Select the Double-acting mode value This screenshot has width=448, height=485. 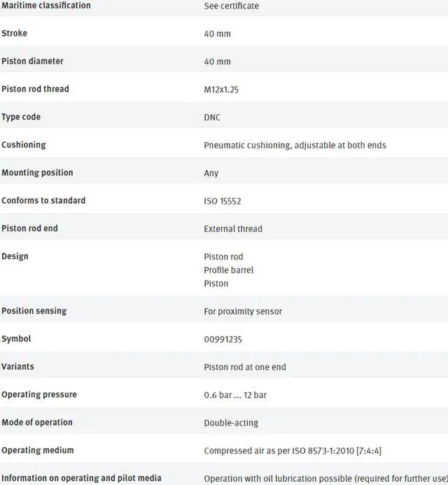(x=231, y=423)
